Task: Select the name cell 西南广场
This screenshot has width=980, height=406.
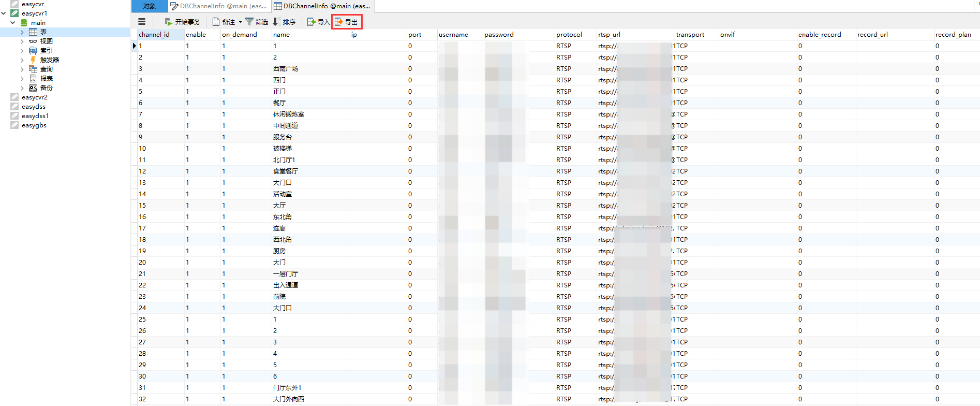Action: click(x=311, y=69)
